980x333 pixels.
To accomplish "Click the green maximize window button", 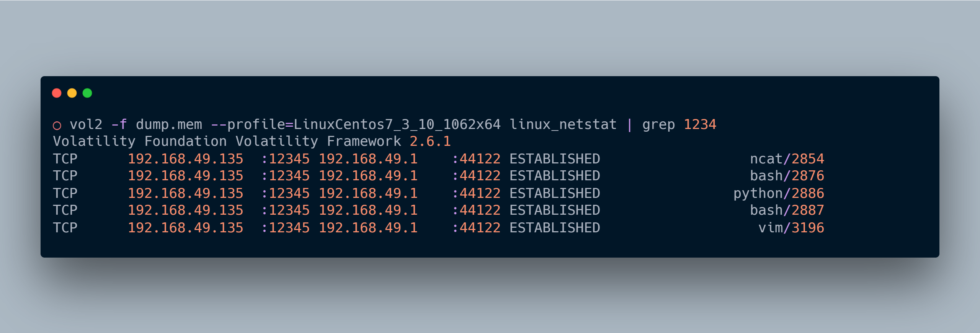I will tap(87, 93).
